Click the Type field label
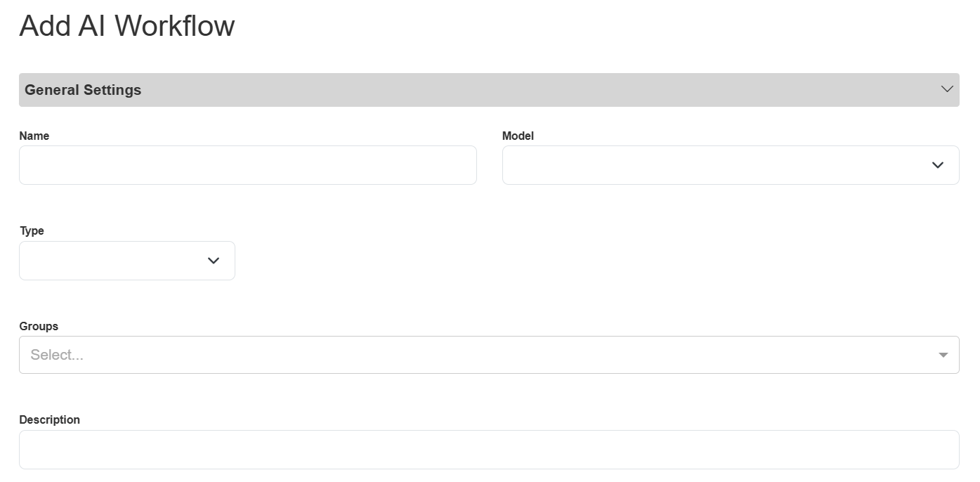 (32, 230)
